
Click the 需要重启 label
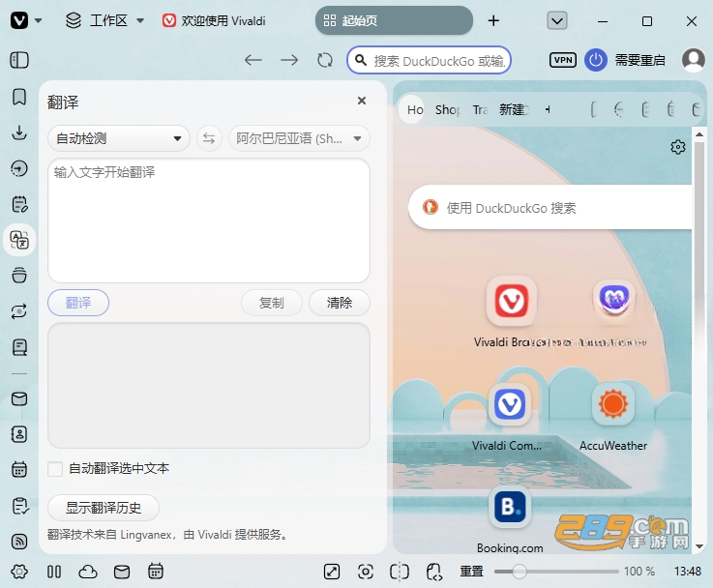[639, 60]
